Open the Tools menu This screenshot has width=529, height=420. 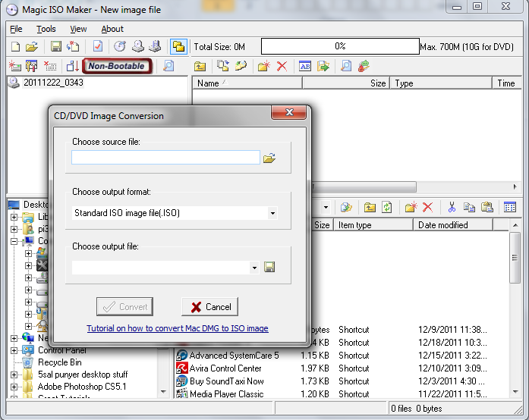[46, 29]
